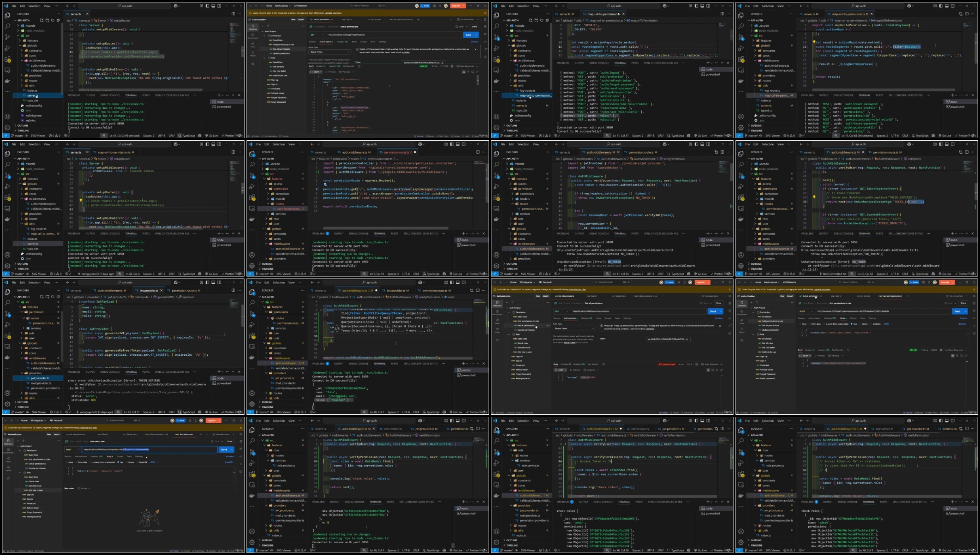Click lightbulb in the Ln 43, Col 4 editor
Viewport: 980px width, 555px height.
80,200
